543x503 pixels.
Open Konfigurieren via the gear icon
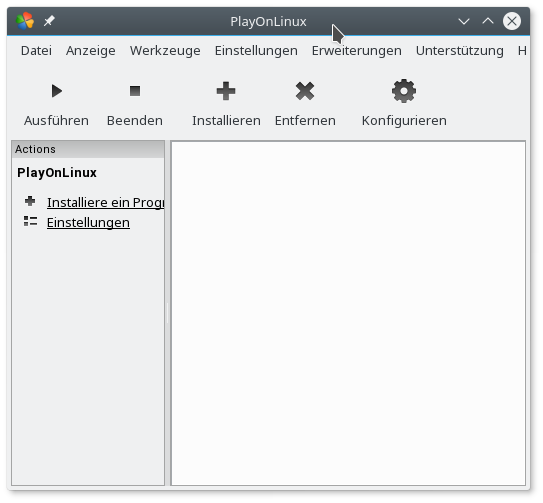click(404, 91)
